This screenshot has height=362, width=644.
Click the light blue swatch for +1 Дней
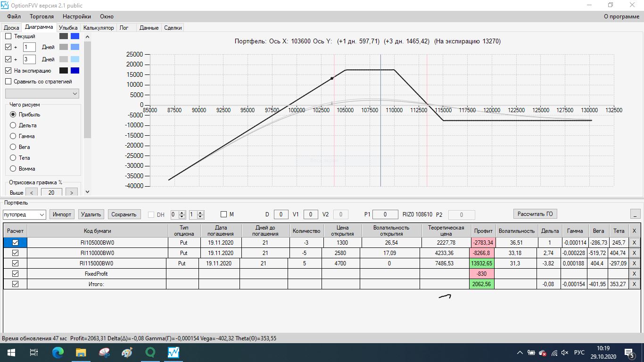[74, 47]
